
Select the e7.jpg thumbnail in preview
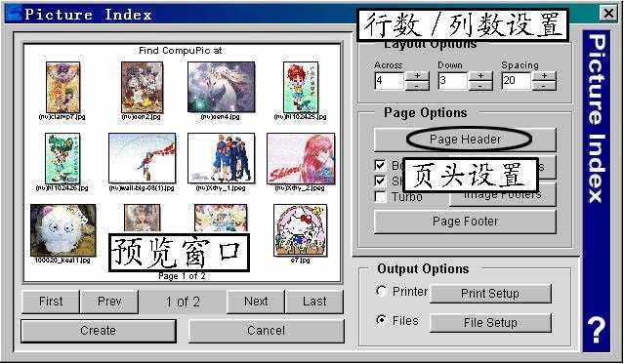point(300,230)
